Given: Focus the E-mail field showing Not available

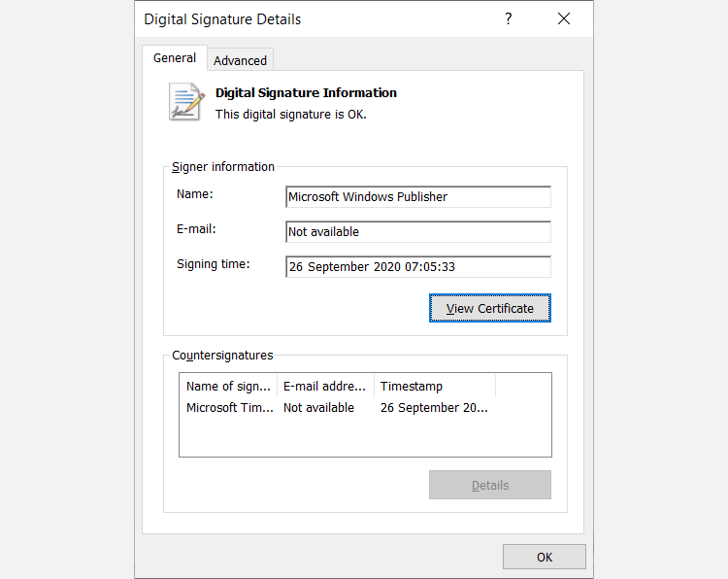Looking at the screenshot, I should point(417,232).
